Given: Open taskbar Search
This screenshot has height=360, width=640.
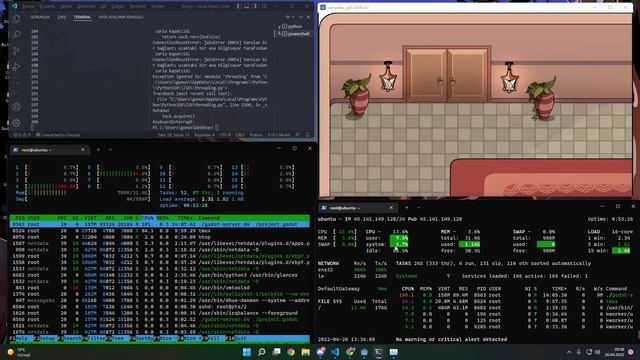Looking at the screenshot, I should [x=262, y=352].
